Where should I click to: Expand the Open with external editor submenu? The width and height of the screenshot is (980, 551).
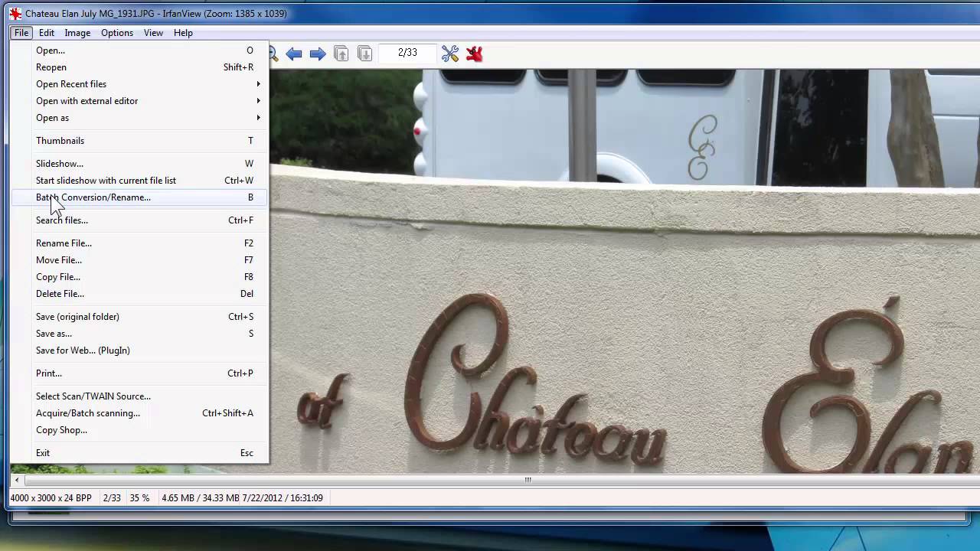coord(139,101)
